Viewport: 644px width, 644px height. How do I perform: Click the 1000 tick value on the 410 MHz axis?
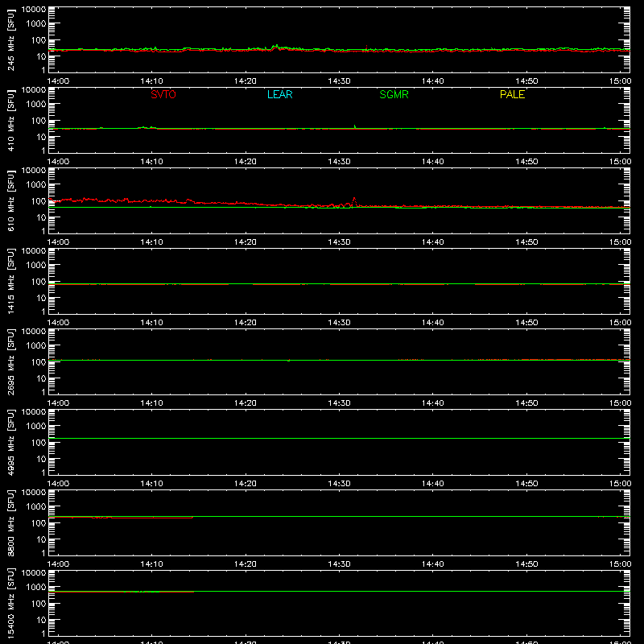[x=36, y=105]
